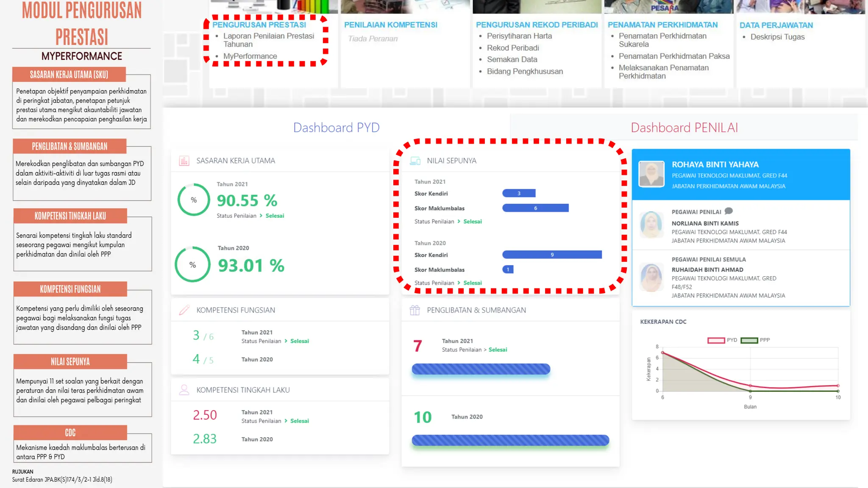Image resolution: width=868 pixels, height=488 pixels.
Task: Switch to the Dashboard PENILAI tab
Action: pyautogui.click(x=684, y=128)
